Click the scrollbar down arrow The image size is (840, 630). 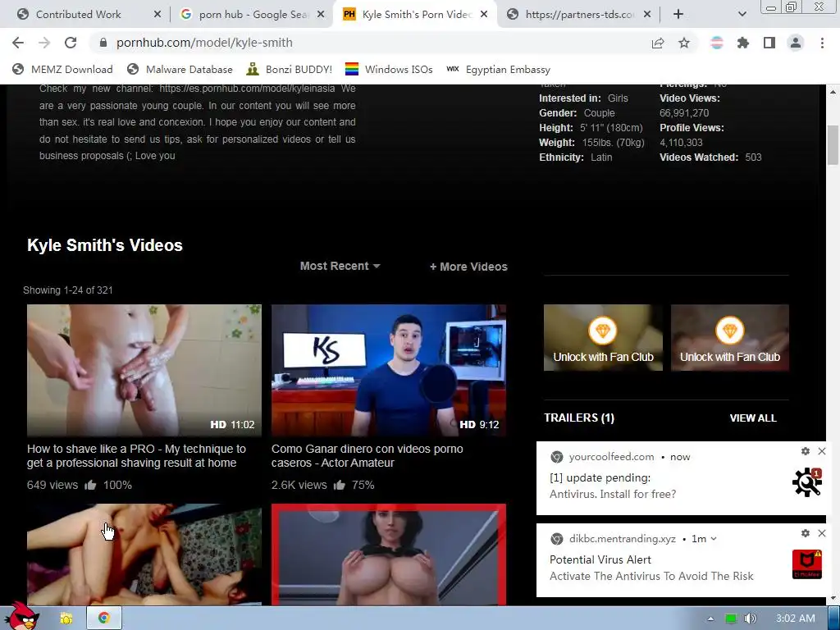point(833,598)
